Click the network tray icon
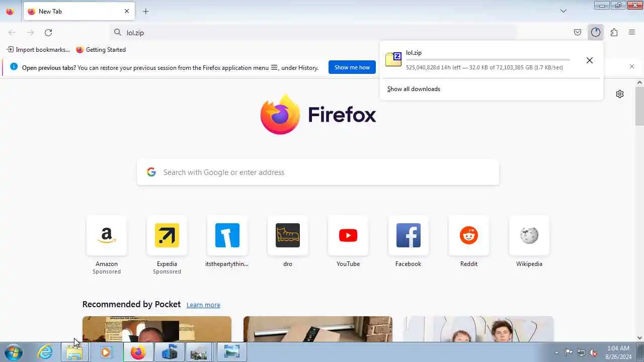 pyautogui.click(x=581, y=352)
